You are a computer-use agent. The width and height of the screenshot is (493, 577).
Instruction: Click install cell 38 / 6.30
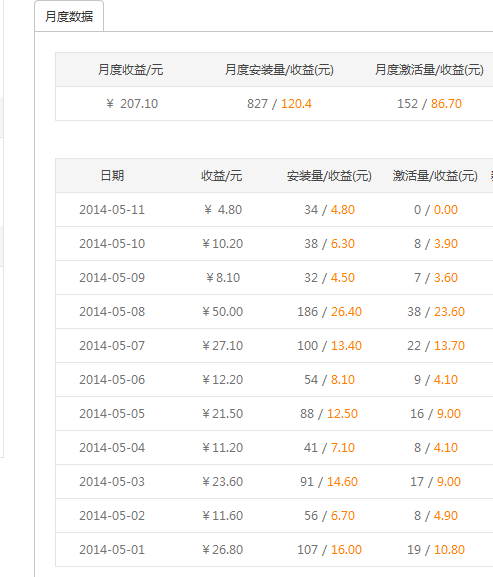pos(329,244)
